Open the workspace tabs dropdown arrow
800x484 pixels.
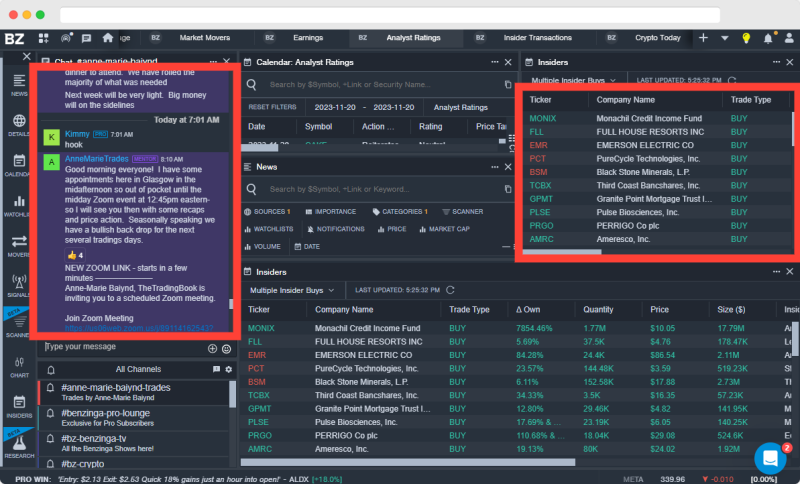(724, 38)
